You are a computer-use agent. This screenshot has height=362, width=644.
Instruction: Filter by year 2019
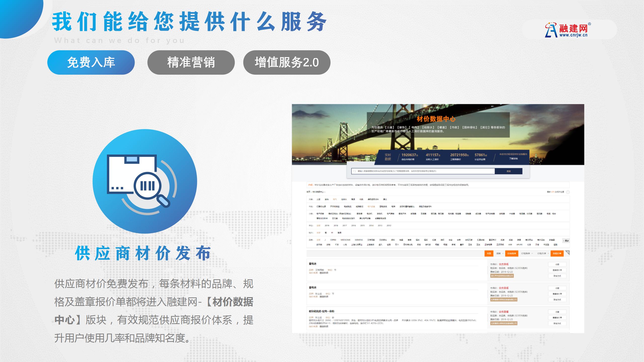327,226
